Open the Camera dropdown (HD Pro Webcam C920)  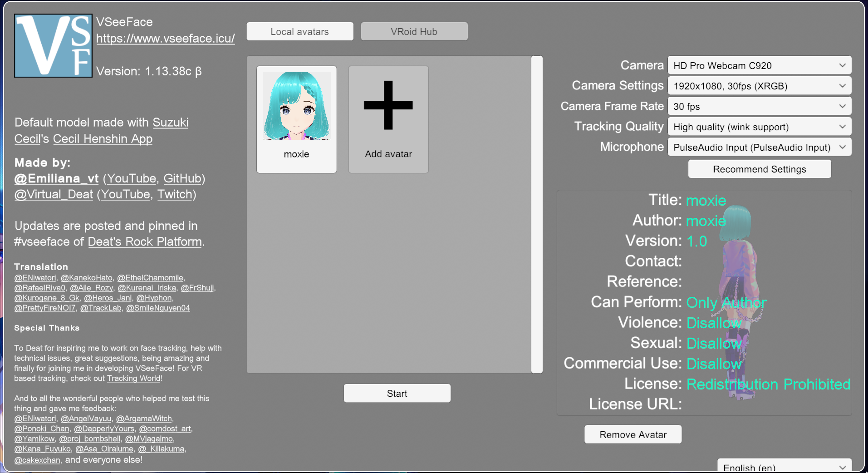[x=760, y=65]
